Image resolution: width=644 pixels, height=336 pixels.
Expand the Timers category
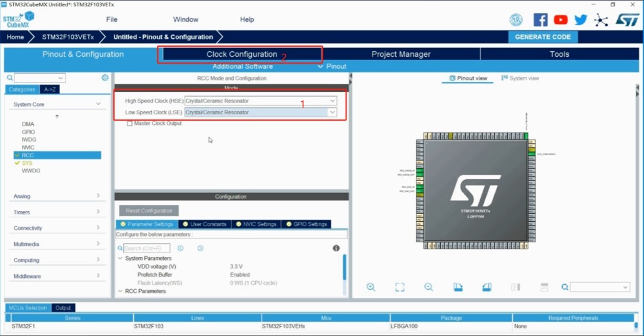point(56,212)
